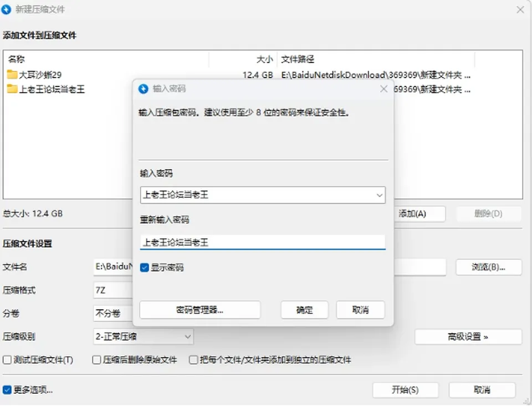The image size is (532, 406).
Task: Toggle the 更多选项 checkbox
Action: click(x=7, y=390)
